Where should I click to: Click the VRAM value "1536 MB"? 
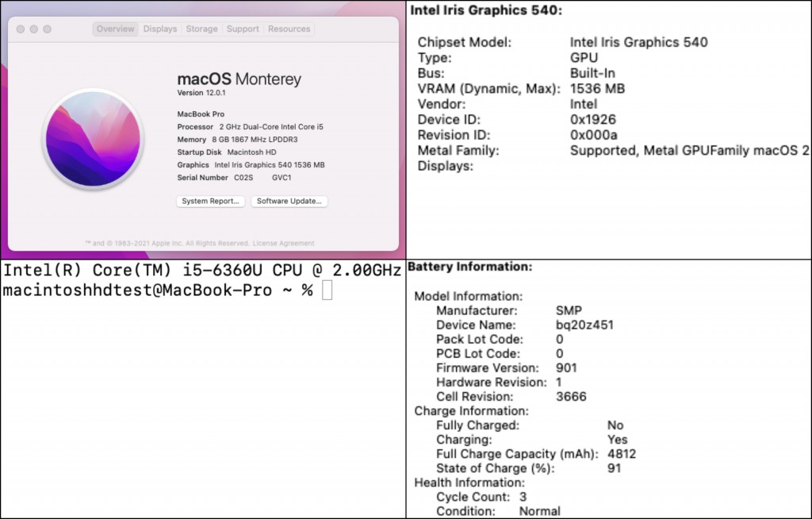pos(597,89)
